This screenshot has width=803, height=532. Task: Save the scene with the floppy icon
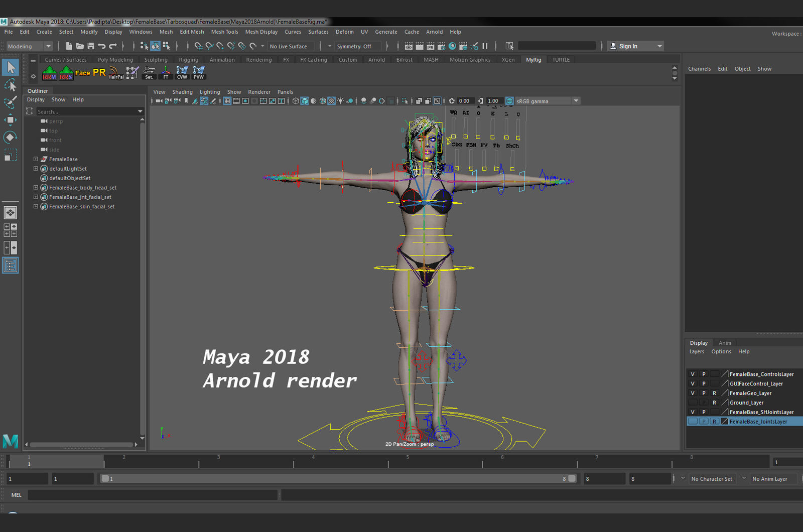(91, 46)
